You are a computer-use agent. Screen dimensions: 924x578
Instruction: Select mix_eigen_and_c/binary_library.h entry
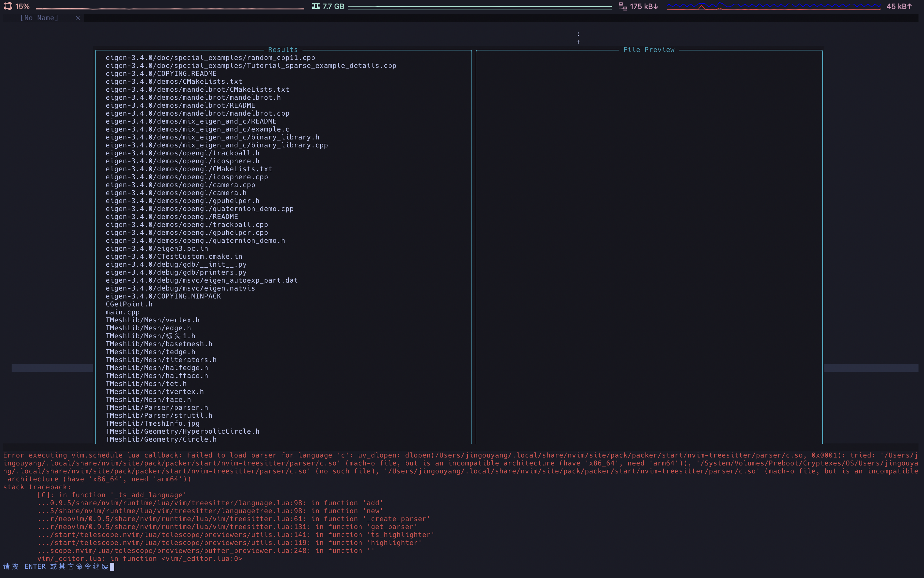pyautogui.click(x=212, y=137)
